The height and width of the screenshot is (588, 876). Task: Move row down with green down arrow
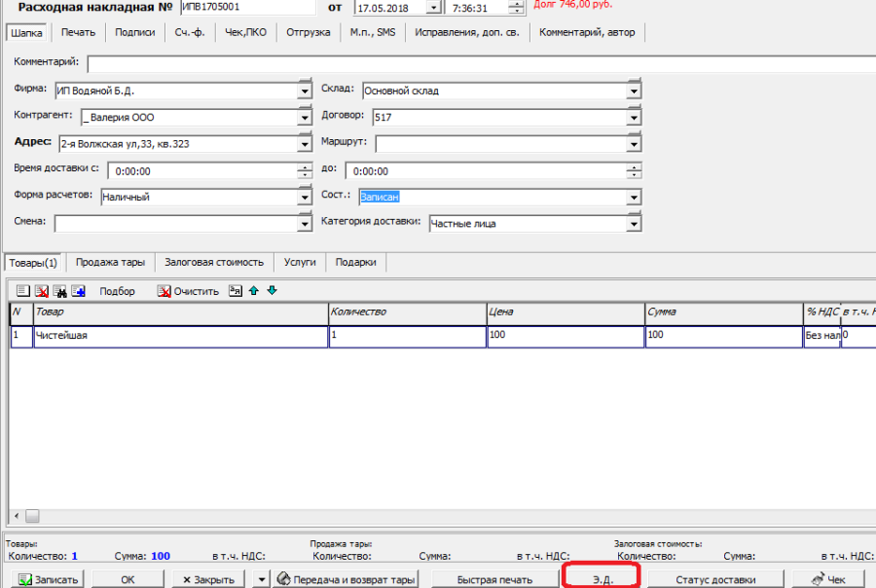[x=272, y=290]
